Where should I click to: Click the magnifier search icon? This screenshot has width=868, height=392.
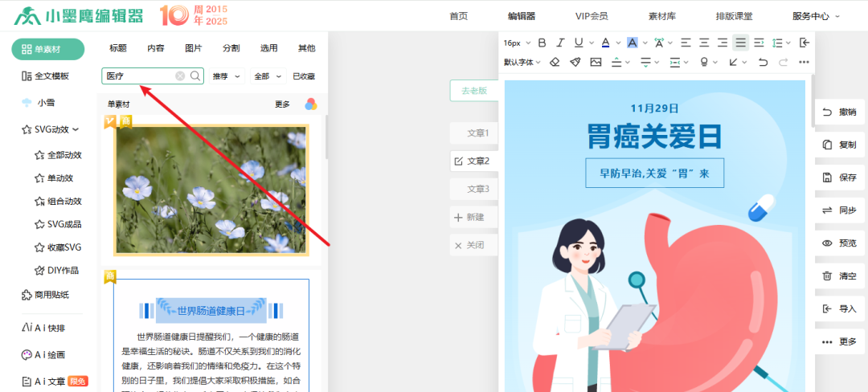(x=195, y=76)
